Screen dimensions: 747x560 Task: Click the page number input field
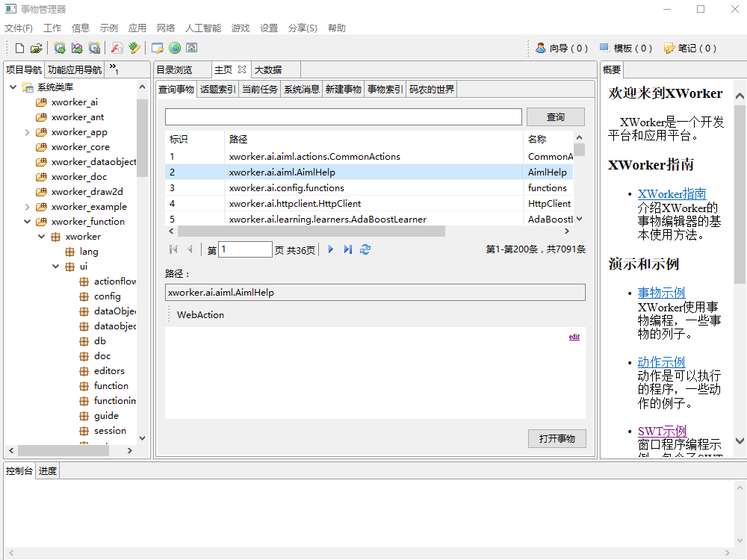245,249
